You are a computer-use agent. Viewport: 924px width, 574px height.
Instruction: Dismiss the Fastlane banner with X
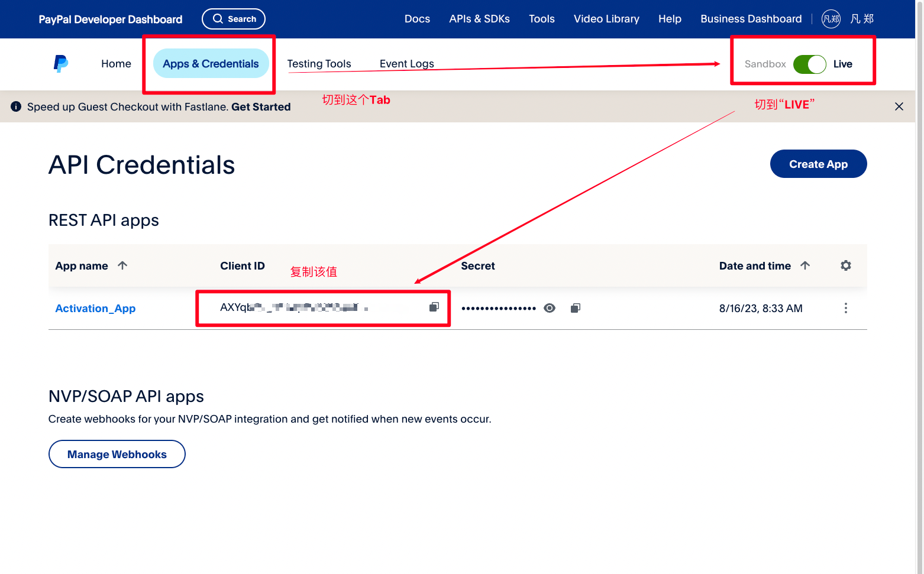click(x=899, y=106)
